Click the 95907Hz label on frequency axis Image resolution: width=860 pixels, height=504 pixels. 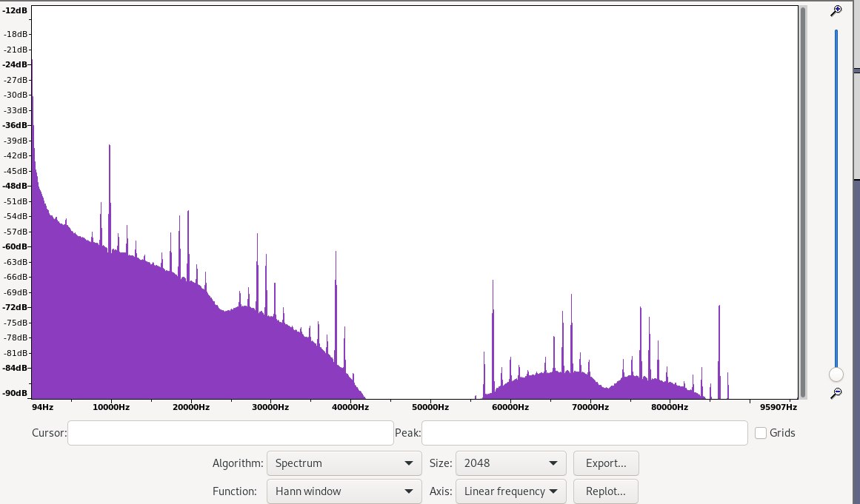[779, 407]
